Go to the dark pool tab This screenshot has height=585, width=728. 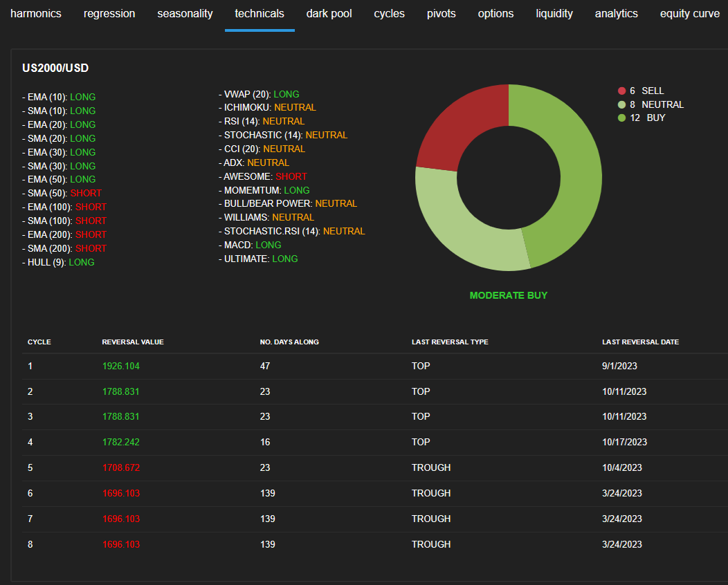coord(329,14)
